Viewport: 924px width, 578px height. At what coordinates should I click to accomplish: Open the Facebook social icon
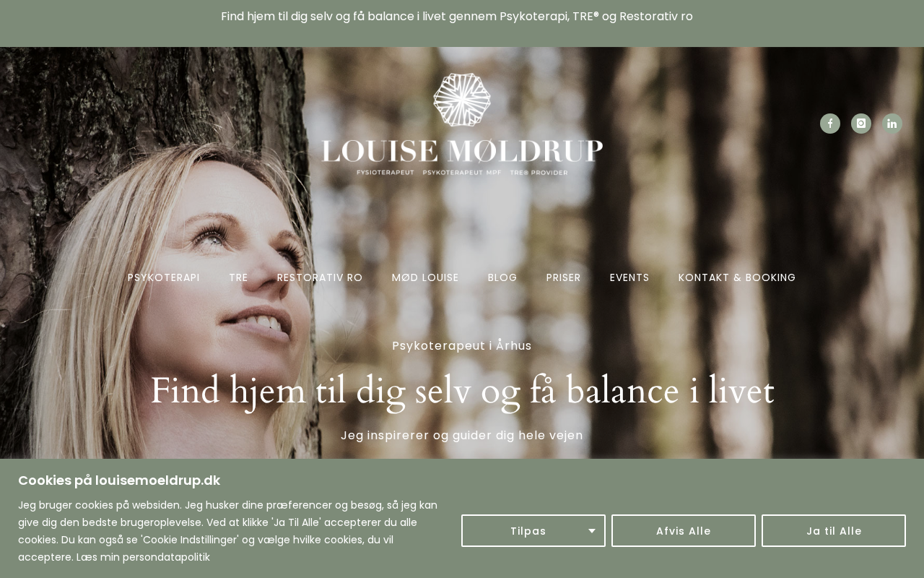click(830, 124)
